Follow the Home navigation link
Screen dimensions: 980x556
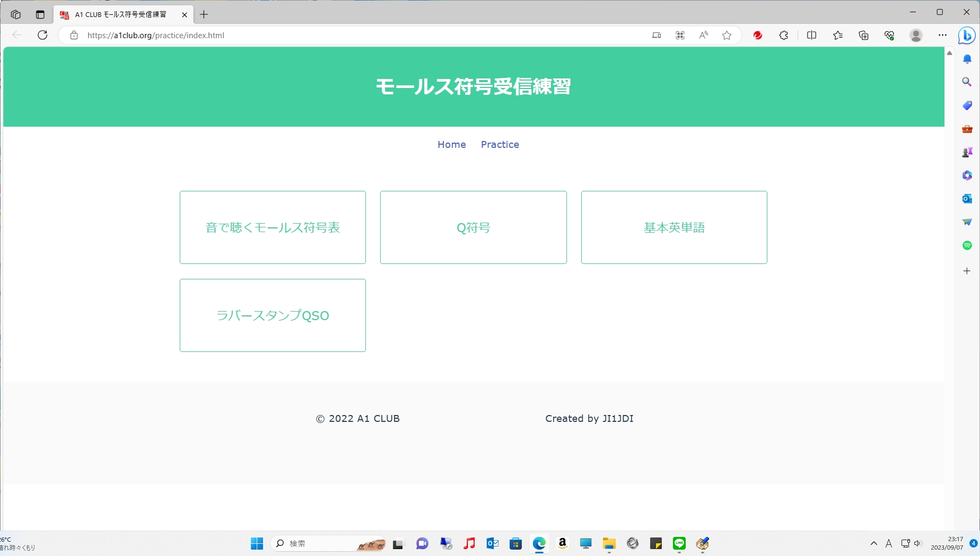pos(452,145)
